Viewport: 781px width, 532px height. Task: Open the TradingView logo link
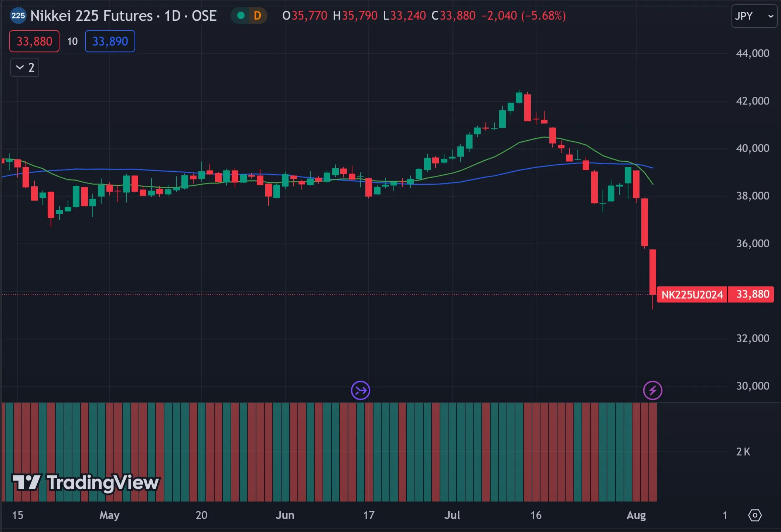[x=86, y=483]
